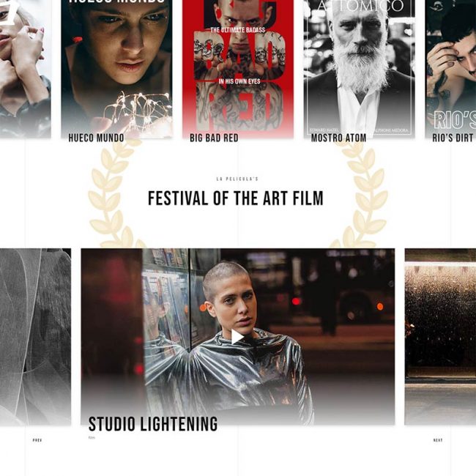Open the Studio Lightening title

pos(153,424)
